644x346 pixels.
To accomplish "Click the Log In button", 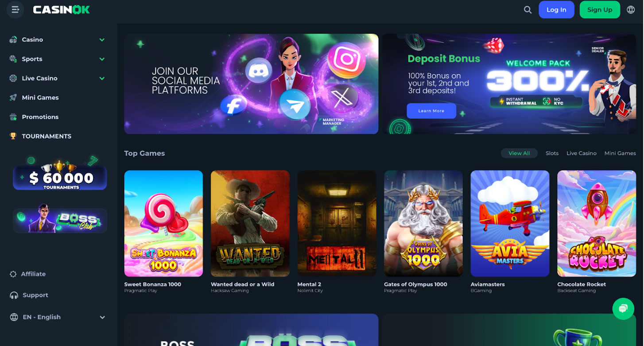I will pos(556,10).
